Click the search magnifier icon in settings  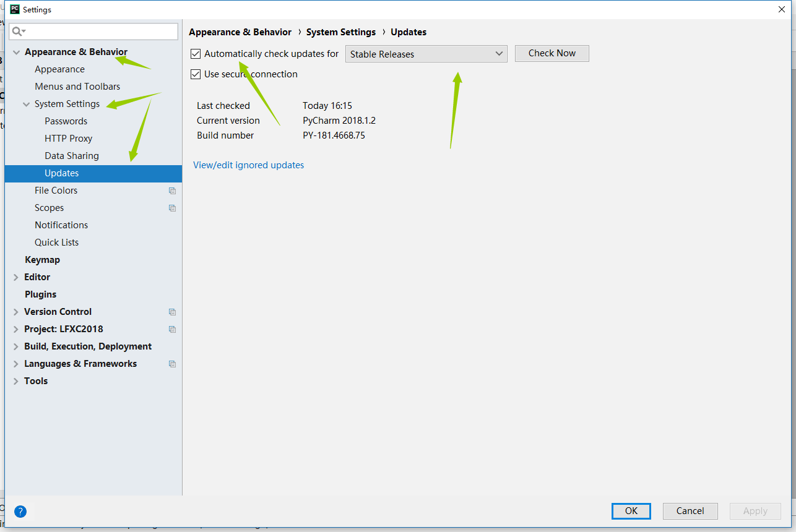click(19, 31)
